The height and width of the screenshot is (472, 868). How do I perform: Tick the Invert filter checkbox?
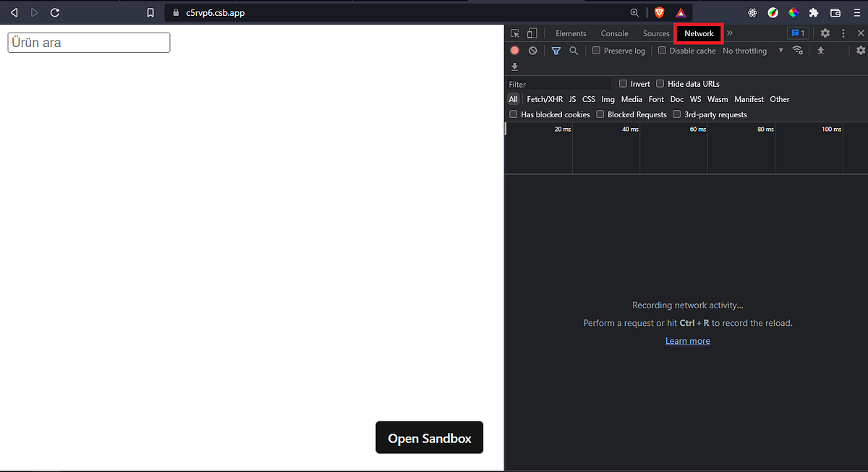624,84
